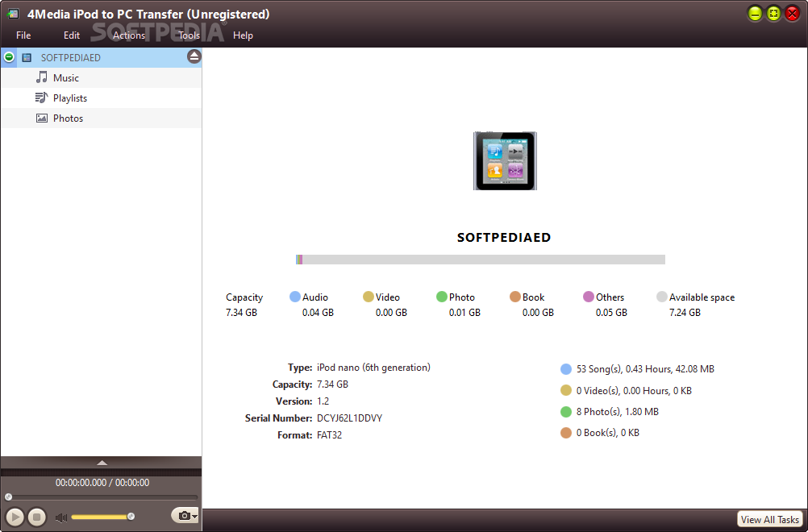808x532 pixels.
Task: Click the device icon beside SOFTPEDIAED
Action: tap(27, 58)
